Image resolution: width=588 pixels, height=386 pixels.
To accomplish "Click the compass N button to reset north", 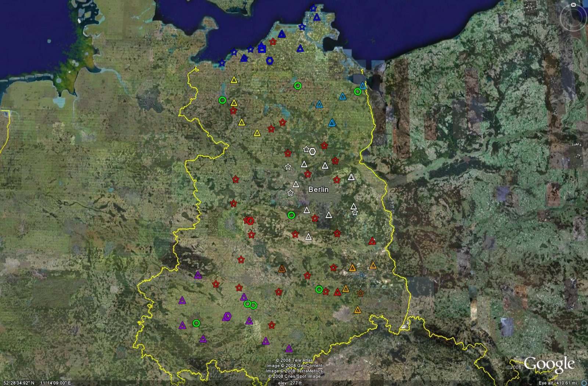I will [573, 5].
